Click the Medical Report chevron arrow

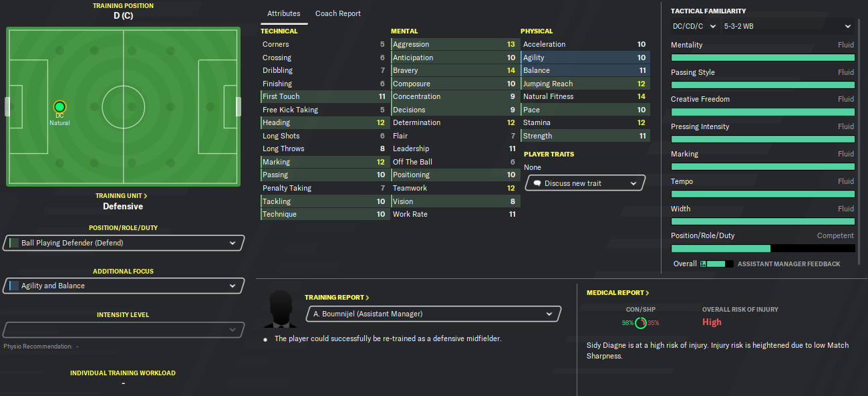[x=647, y=293]
